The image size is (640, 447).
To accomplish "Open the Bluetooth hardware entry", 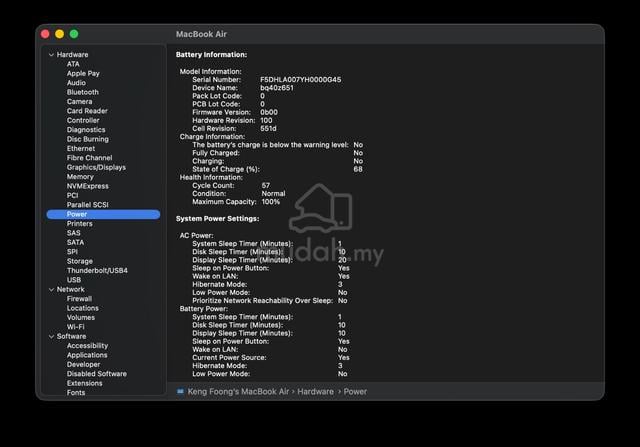I will point(82,92).
